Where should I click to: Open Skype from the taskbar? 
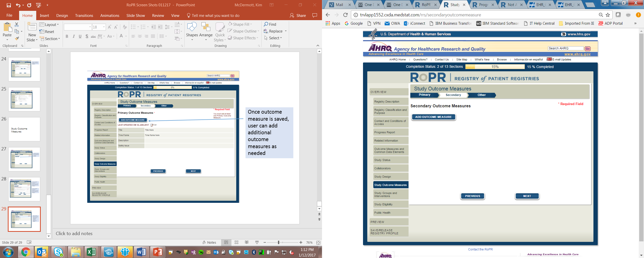click(58, 252)
